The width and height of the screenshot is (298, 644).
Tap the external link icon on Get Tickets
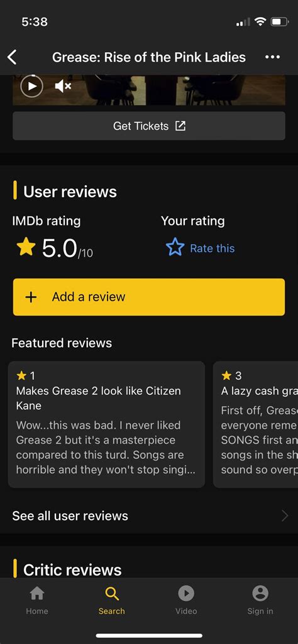point(180,126)
